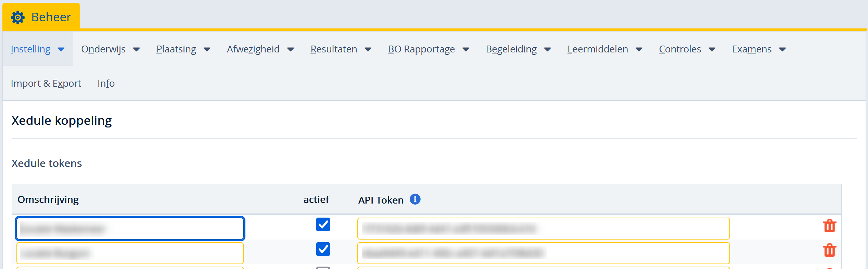Click the Omschrijving column header
Screen dimensions: 868x269
click(x=48, y=199)
